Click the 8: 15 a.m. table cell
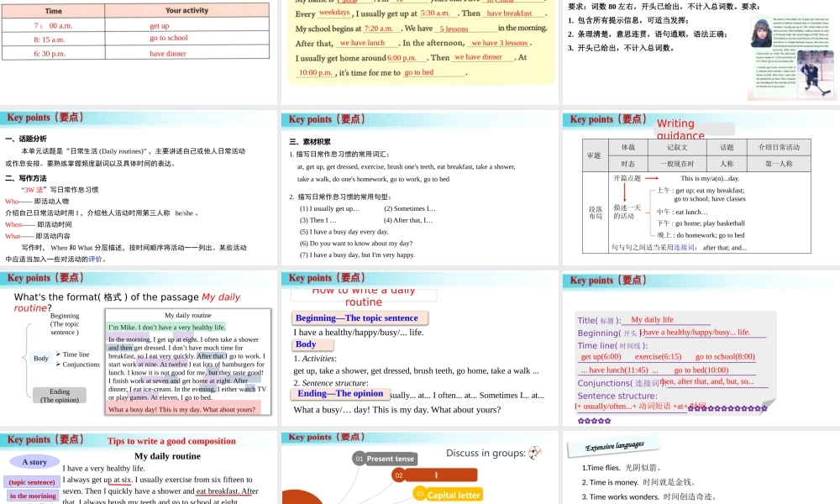 54,39
